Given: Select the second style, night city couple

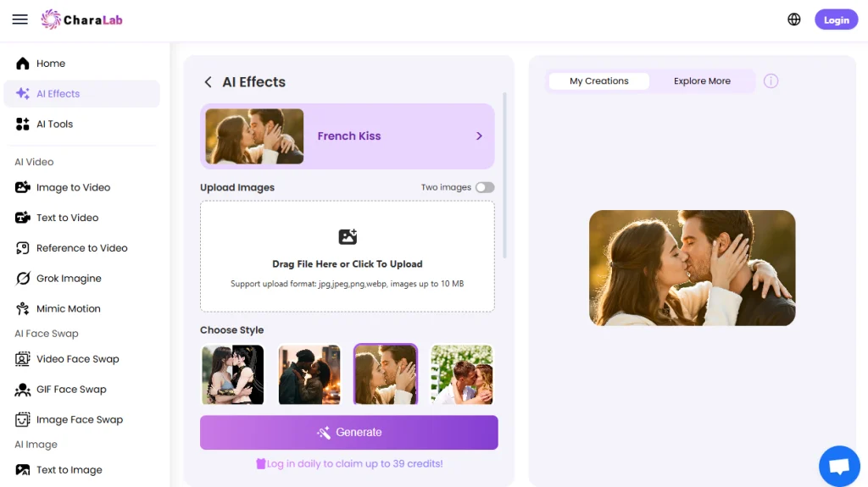Looking at the screenshot, I should [x=309, y=374].
